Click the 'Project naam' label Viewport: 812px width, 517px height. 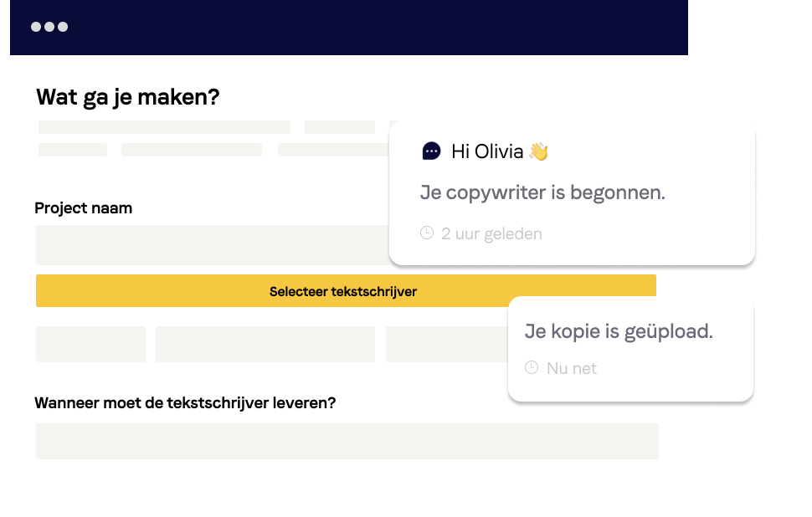point(84,208)
